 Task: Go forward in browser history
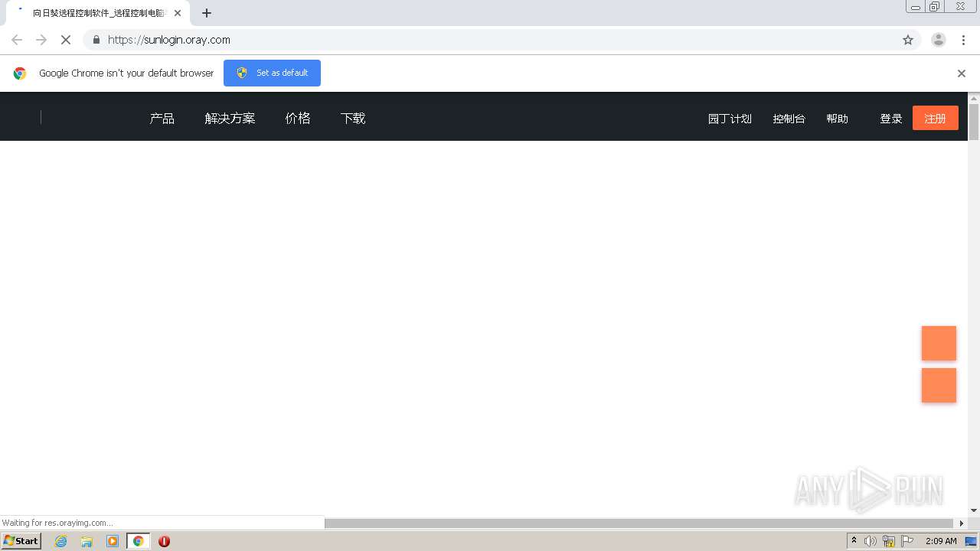[41, 40]
